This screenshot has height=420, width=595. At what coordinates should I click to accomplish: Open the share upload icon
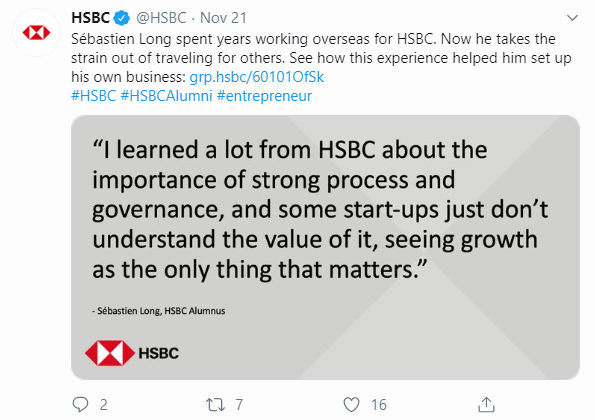[x=486, y=404]
